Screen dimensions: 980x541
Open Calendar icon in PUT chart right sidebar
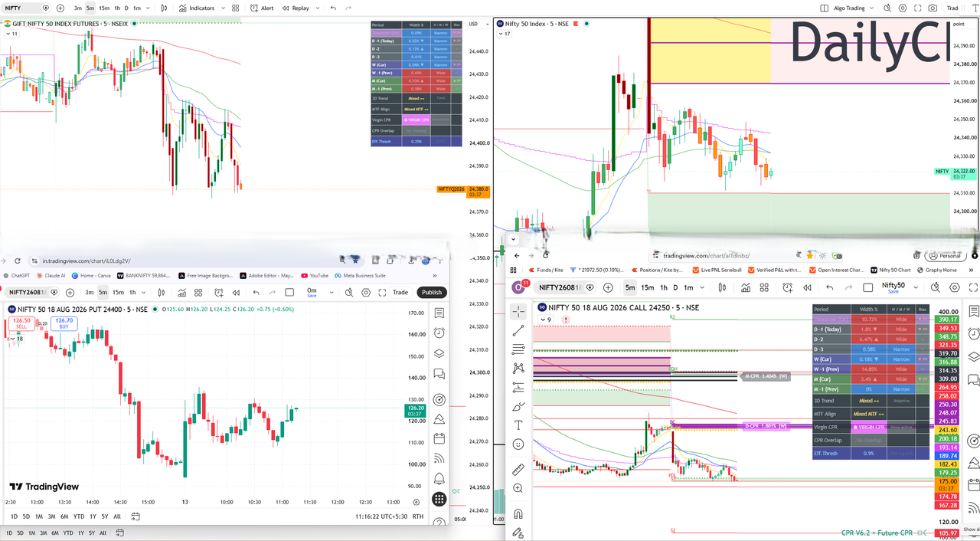click(x=439, y=438)
